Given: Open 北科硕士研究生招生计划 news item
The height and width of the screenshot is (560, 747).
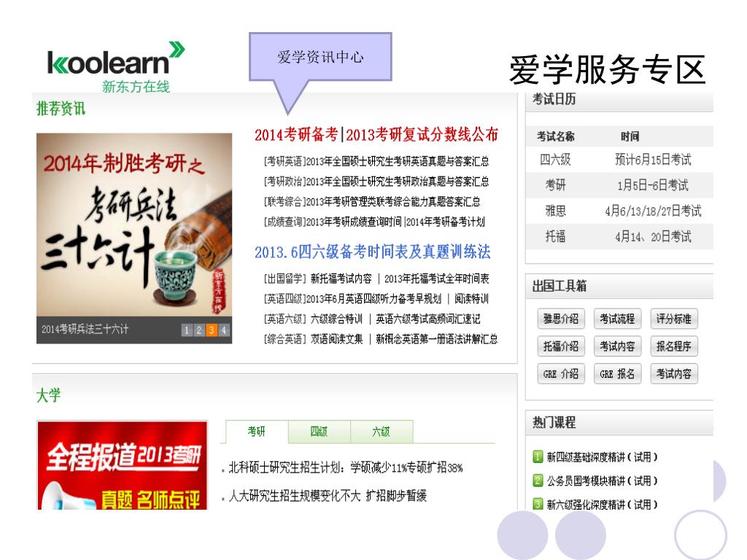Looking at the screenshot, I should coord(345,467).
